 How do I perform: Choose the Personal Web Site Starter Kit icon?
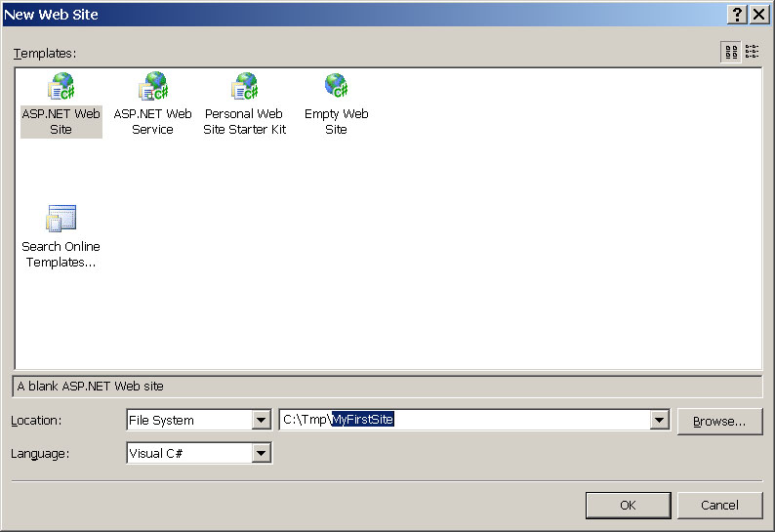click(x=244, y=86)
